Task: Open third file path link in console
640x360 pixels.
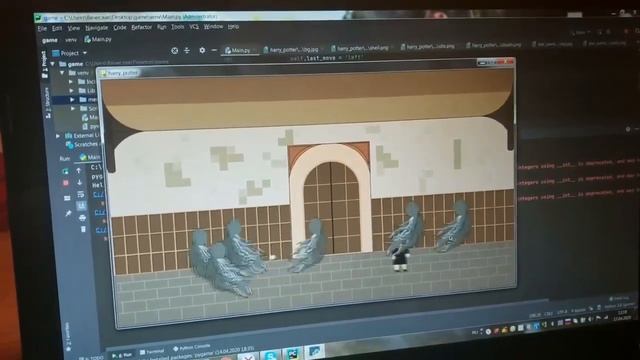Action: pos(102,230)
